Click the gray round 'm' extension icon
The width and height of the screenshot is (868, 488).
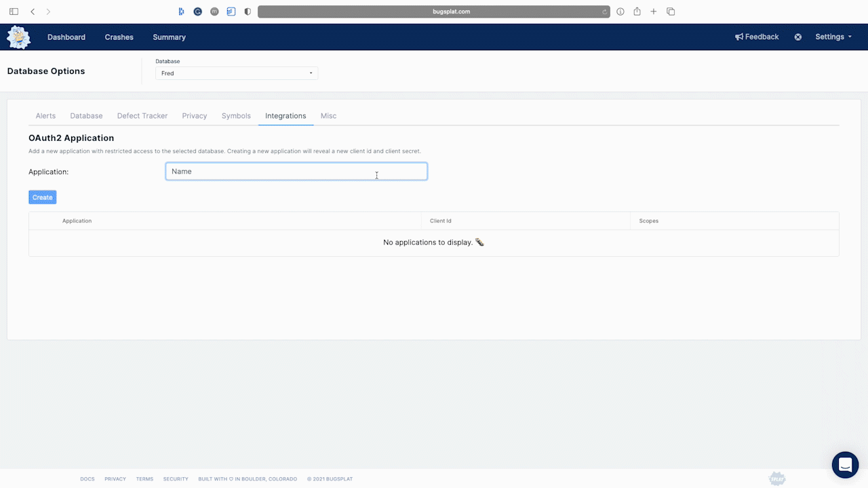click(214, 12)
